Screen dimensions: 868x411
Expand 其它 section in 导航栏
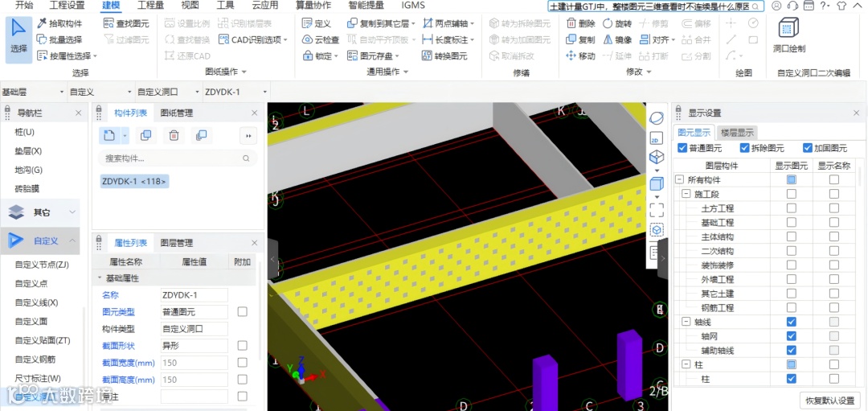tap(72, 212)
